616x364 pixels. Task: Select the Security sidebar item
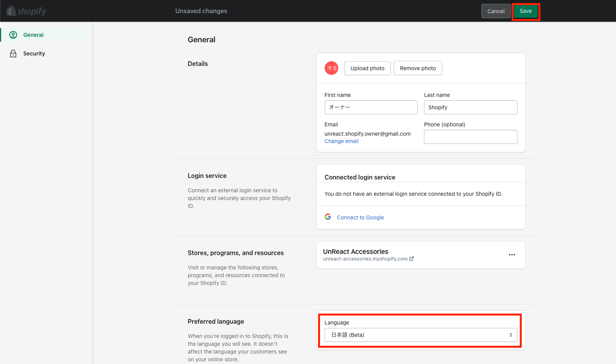46,53
